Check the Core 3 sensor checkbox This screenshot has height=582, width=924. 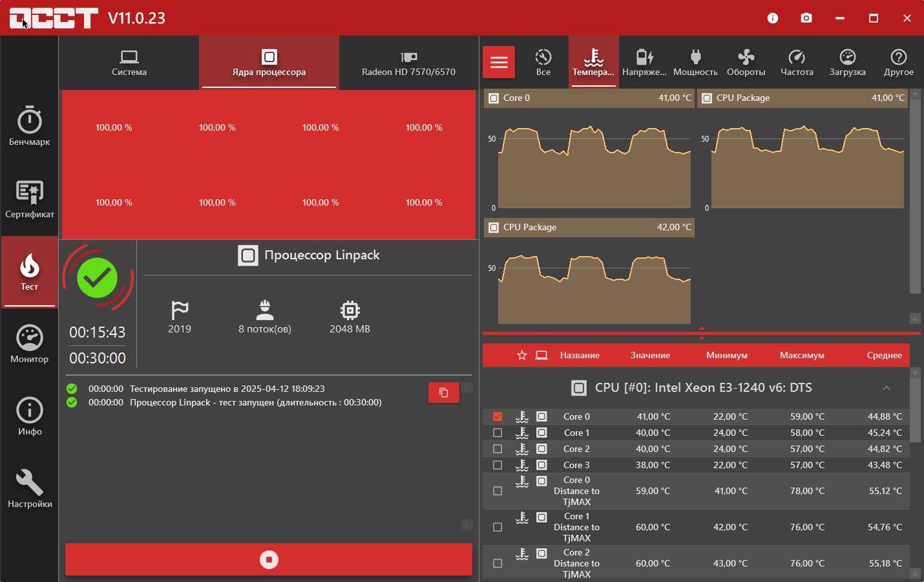pyautogui.click(x=498, y=465)
